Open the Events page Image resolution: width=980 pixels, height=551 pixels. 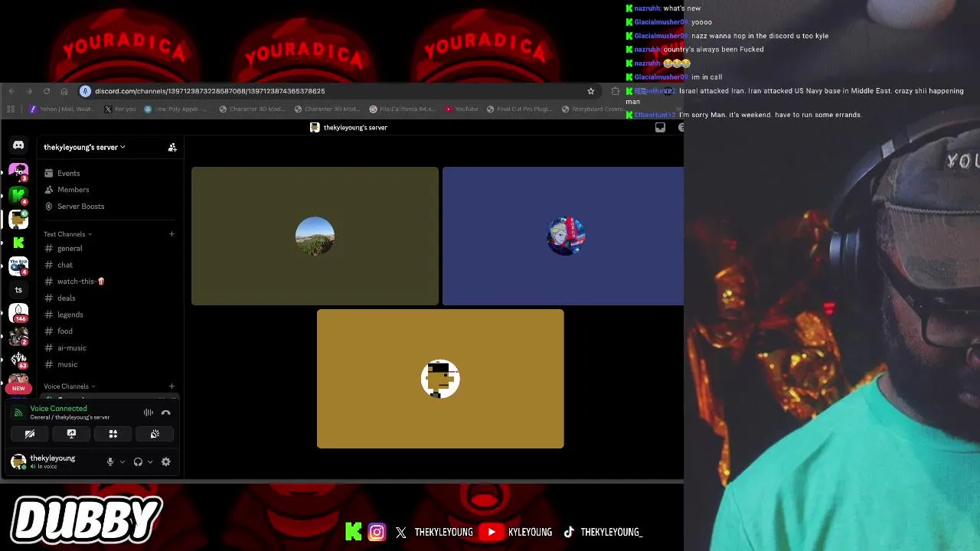click(68, 173)
